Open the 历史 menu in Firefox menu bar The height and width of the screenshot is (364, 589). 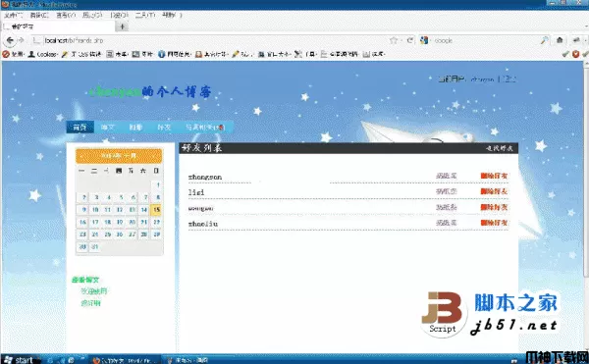pyautogui.click(x=92, y=15)
